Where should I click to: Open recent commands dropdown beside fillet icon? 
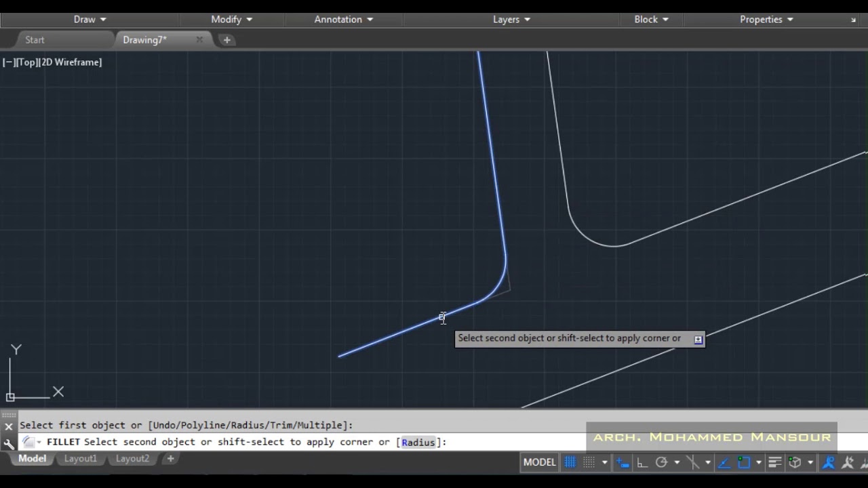pos(39,442)
